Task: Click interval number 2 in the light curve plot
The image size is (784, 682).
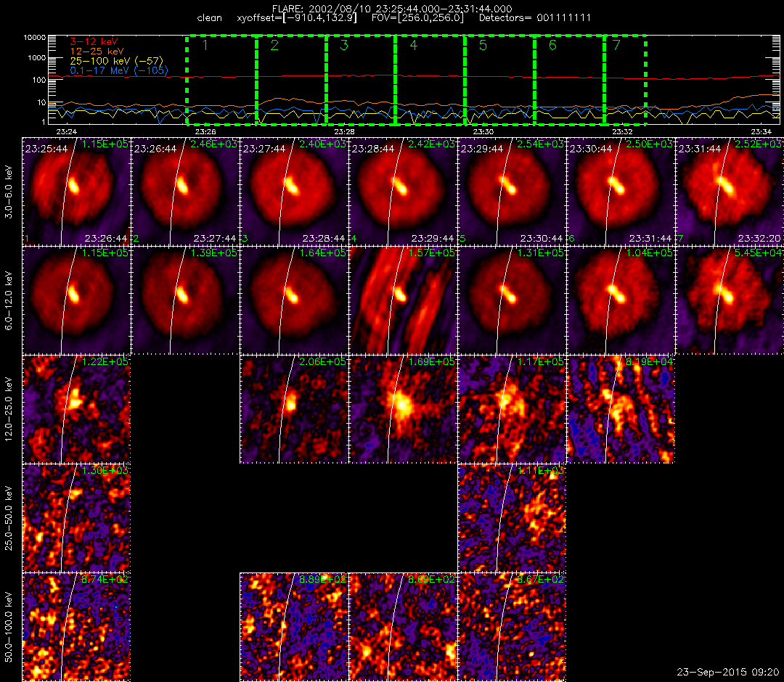Action: [x=274, y=45]
